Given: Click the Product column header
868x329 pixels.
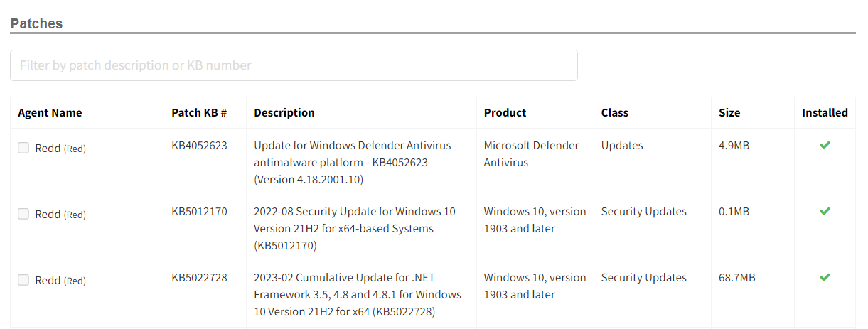Looking at the screenshot, I should pyautogui.click(x=505, y=112).
